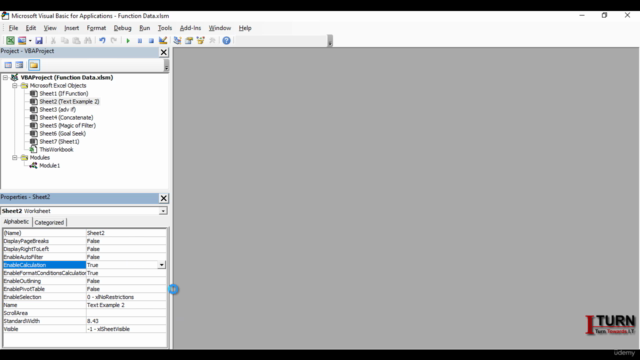Close the Project - VBAProject panel
This screenshot has height=360, width=640.
tap(164, 52)
